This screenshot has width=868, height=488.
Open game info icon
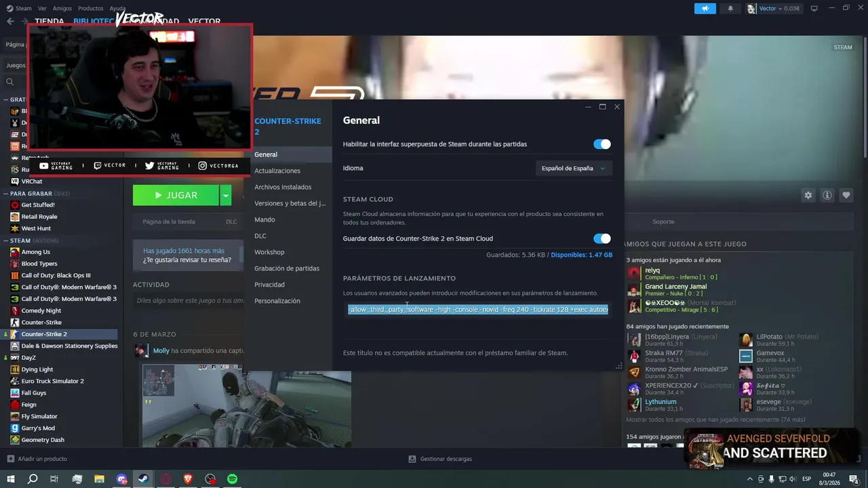(827, 195)
